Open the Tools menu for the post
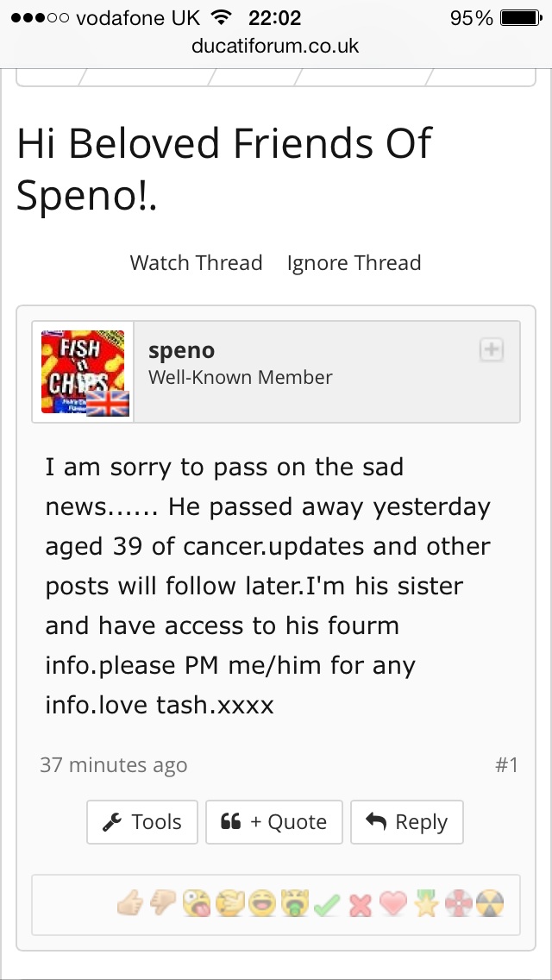552x980 pixels. [x=142, y=822]
